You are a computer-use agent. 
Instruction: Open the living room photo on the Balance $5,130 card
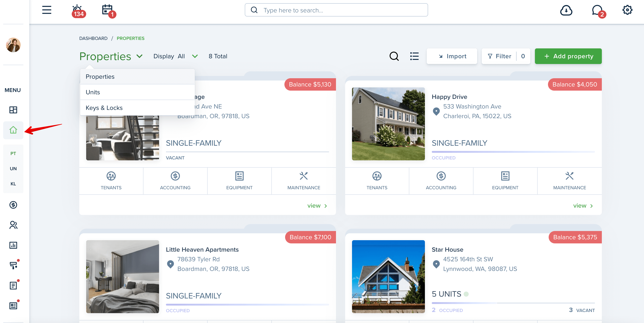coord(122,138)
